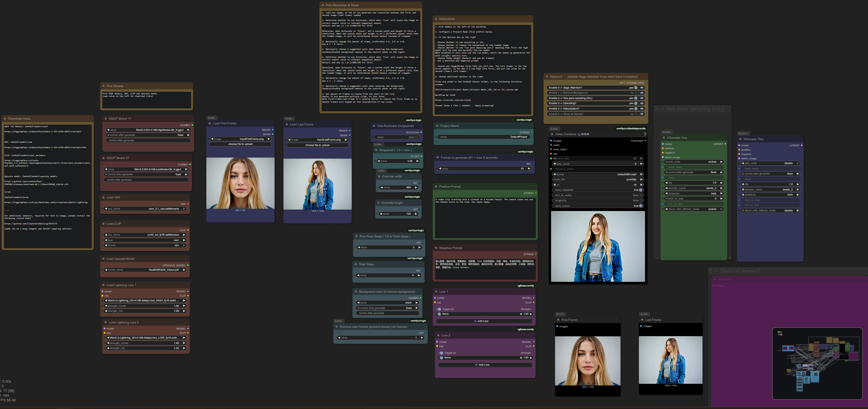Click the Pick Resolution & Steps note title
Image resolution: width=868 pixels, height=409 pixels.
tap(342, 5)
